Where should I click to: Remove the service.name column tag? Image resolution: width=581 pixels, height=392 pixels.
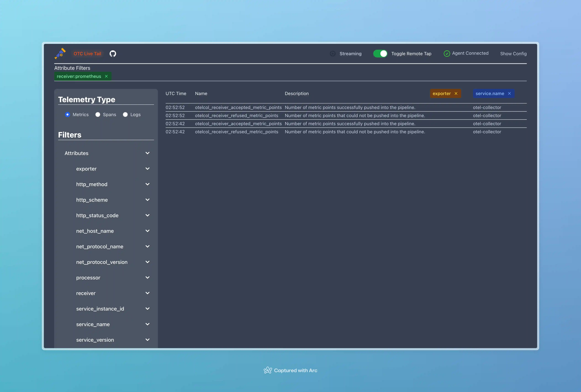pos(510,94)
